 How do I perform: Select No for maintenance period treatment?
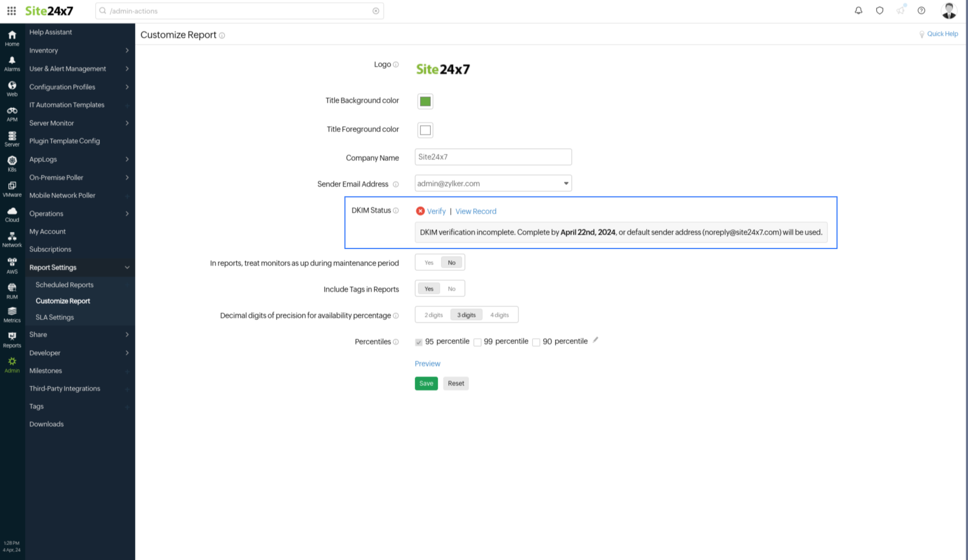pyautogui.click(x=452, y=263)
